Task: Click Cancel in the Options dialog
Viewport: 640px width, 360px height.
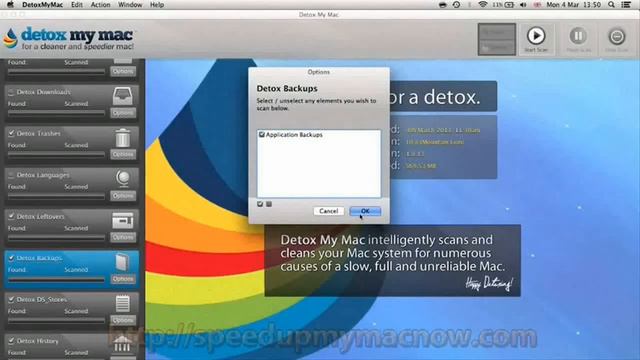Action: click(x=329, y=211)
